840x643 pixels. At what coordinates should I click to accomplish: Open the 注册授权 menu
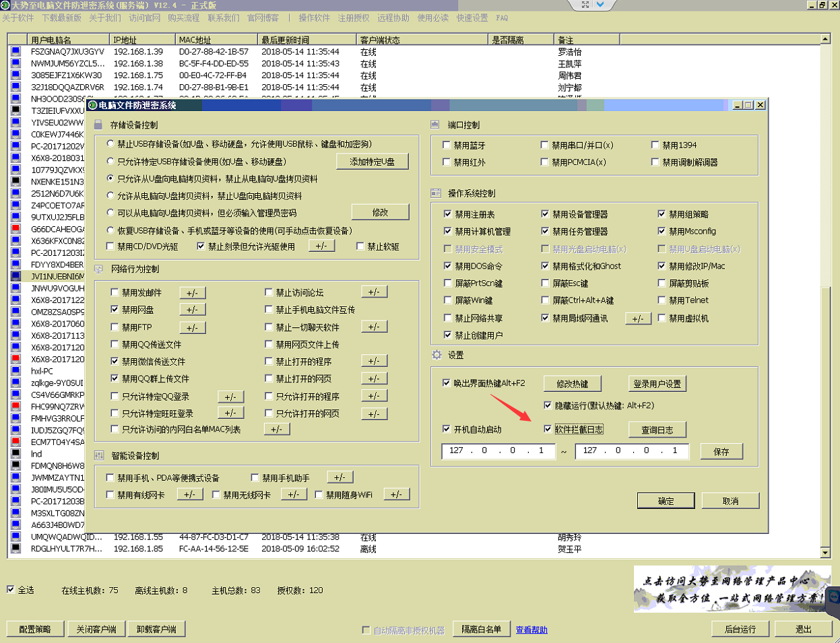tap(354, 18)
